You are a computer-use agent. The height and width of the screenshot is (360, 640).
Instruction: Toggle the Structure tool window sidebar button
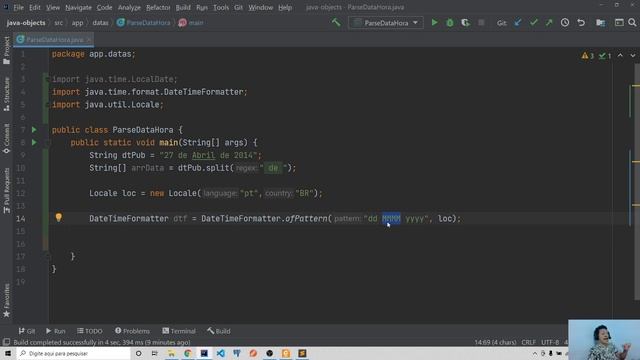[x=7, y=94]
